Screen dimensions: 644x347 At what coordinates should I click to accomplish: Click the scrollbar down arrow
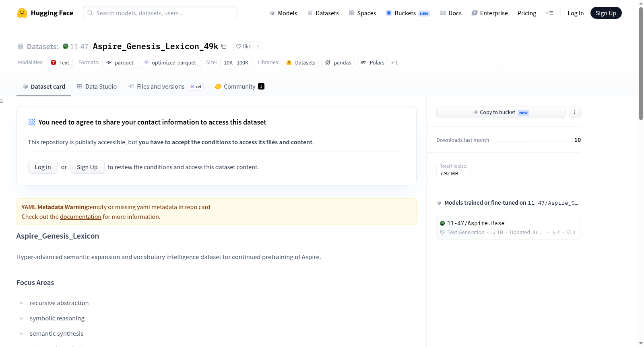coord(641,343)
